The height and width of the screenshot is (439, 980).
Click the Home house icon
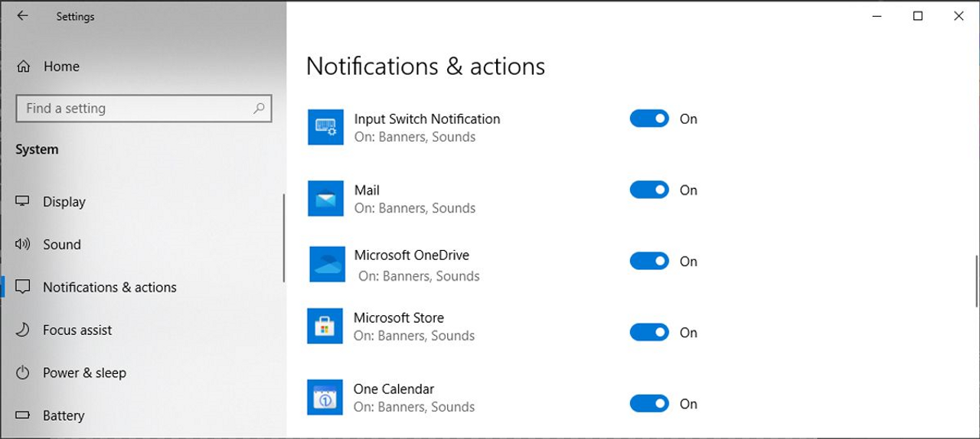point(24,67)
